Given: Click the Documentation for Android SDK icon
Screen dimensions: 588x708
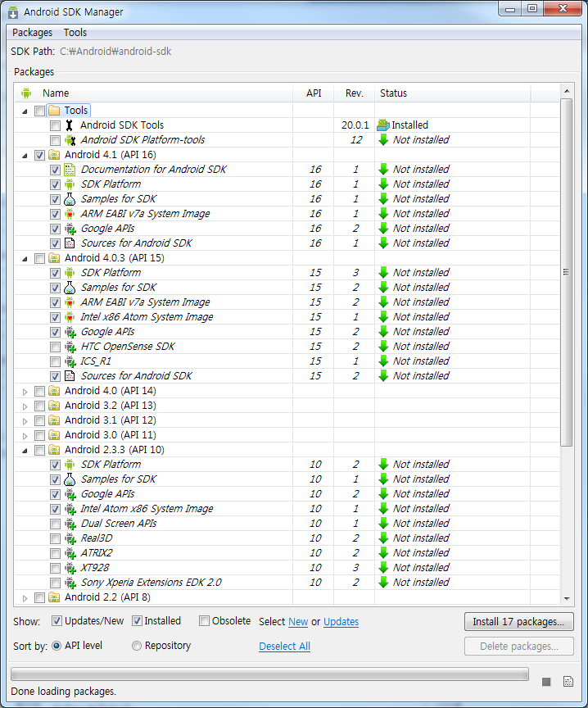Looking at the screenshot, I should (70, 170).
